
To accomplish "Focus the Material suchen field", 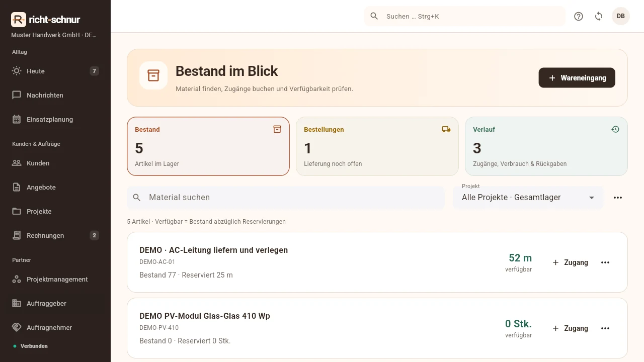I will (286, 198).
